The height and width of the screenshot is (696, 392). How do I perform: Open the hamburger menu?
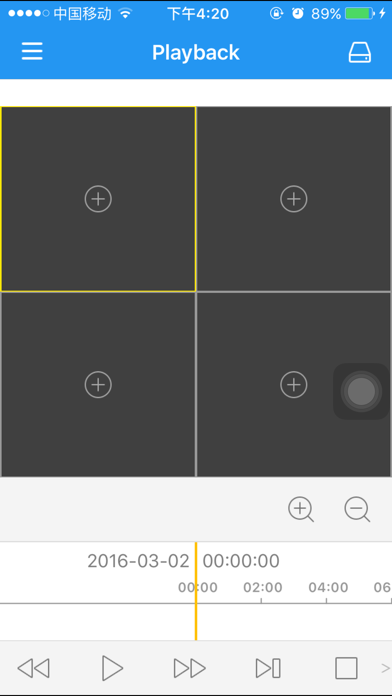(32, 52)
